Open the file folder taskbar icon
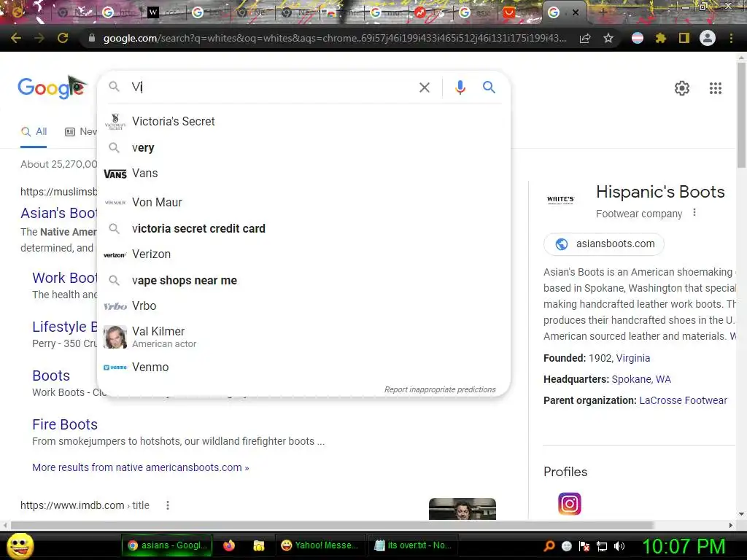Screen dimensions: 747x560 coord(258,545)
